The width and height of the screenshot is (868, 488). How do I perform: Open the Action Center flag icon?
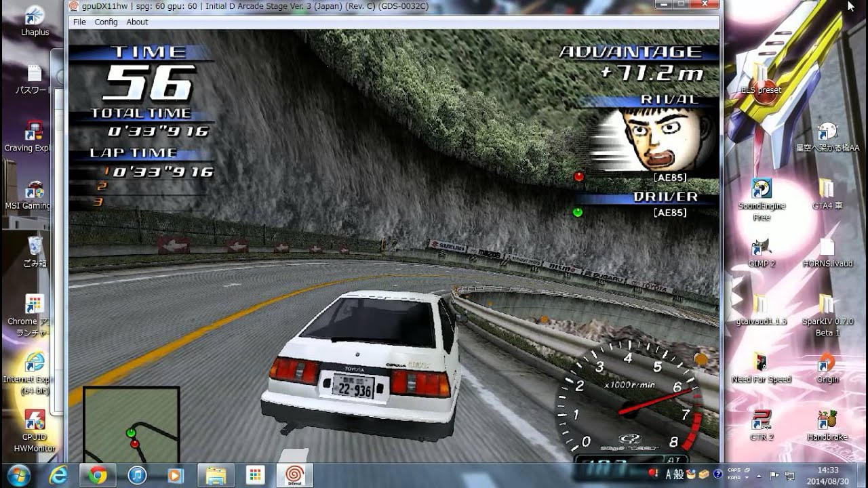point(774,475)
